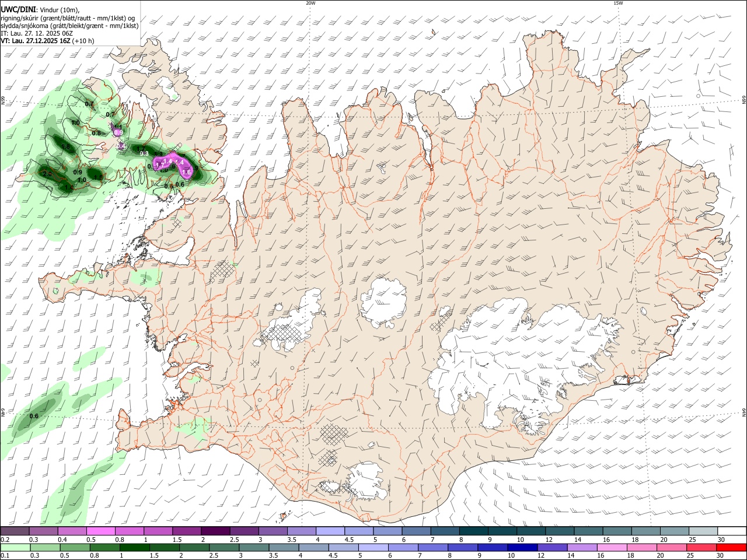This screenshot has width=747, height=560.
Task: Pick the dark teal 8 swatch in the snow legend
Action: [474, 531]
